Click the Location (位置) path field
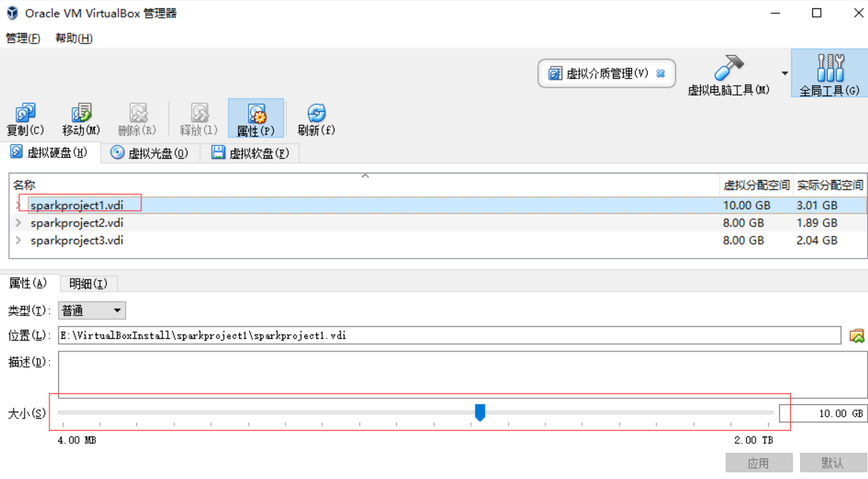Viewport: 868px width, 479px height. 449,336
